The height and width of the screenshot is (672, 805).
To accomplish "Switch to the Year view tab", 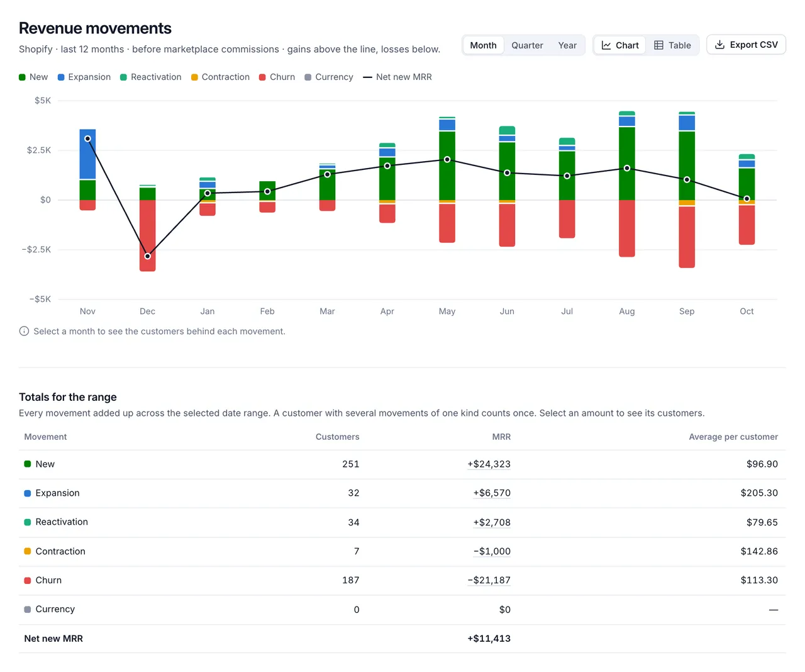I will (567, 45).
